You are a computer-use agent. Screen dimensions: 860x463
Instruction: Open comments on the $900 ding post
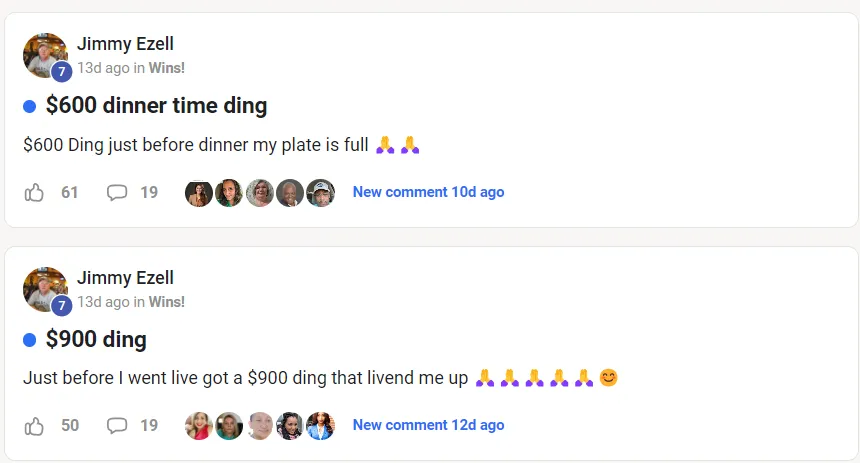pyautogui.click(x=117, y=425)
